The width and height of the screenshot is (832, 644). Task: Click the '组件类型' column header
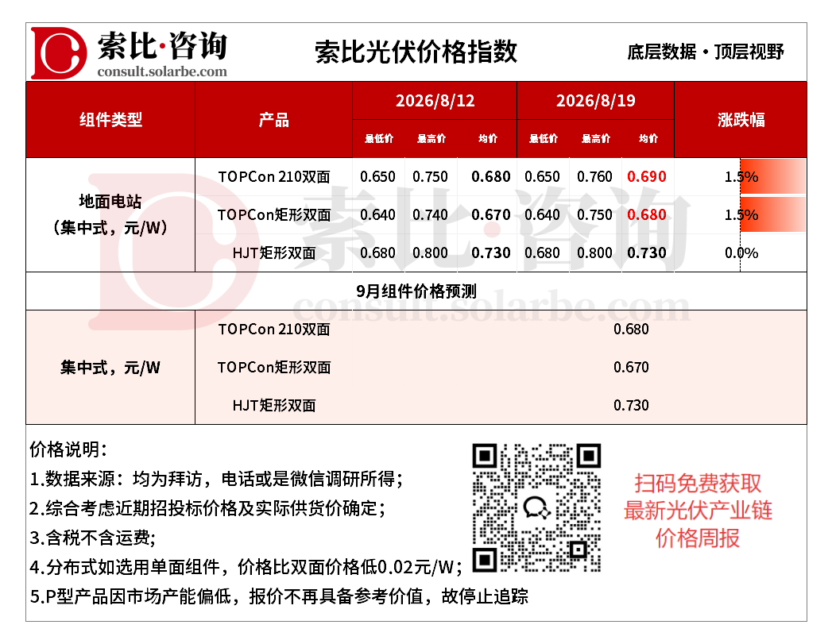tap(111, 120)
